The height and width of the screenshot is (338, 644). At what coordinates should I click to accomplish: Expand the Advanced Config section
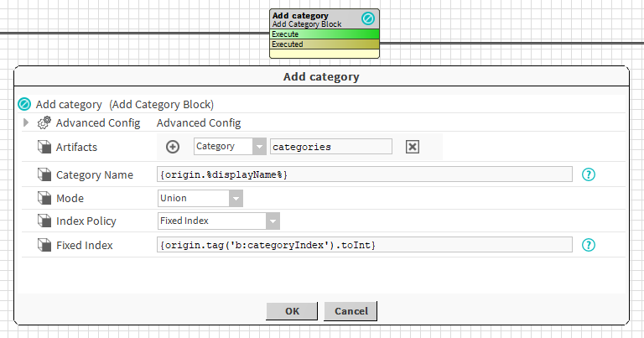[x=26, y=122]
